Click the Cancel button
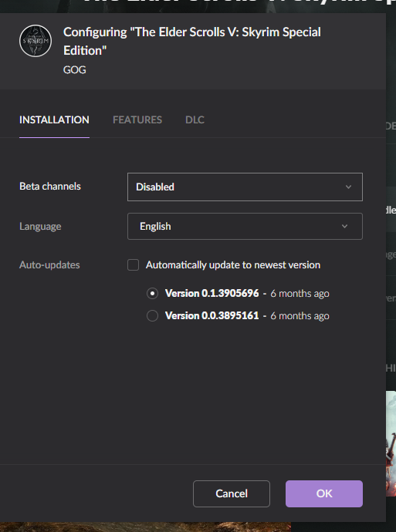396x532 pixels. coord(232,493)
